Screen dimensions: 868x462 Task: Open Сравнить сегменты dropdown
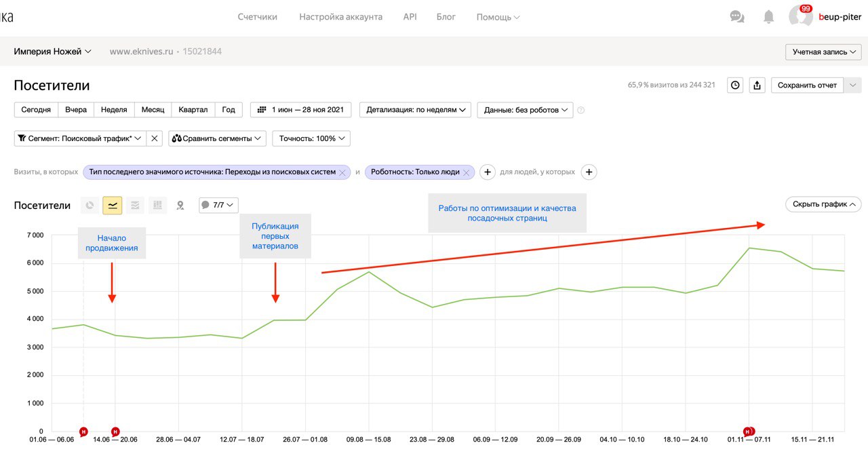click(x=217, y=138)
